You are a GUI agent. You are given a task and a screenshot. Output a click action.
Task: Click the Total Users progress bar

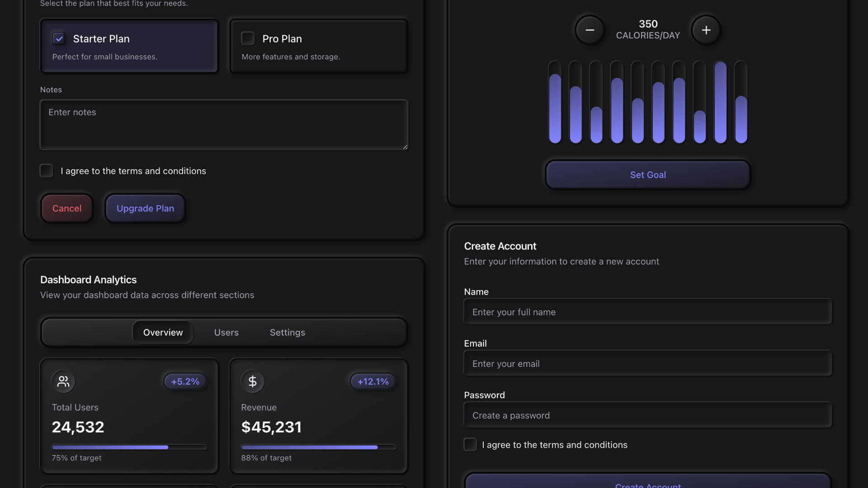(x=129, y=447)
